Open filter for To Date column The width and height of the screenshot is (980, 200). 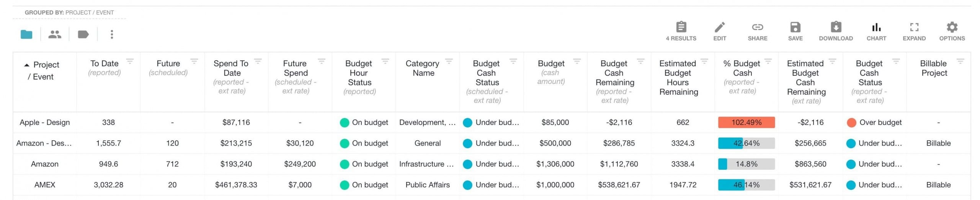point(130,61)
